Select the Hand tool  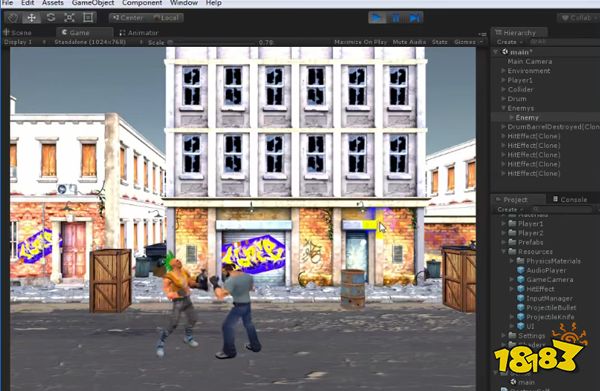[13, 18]
